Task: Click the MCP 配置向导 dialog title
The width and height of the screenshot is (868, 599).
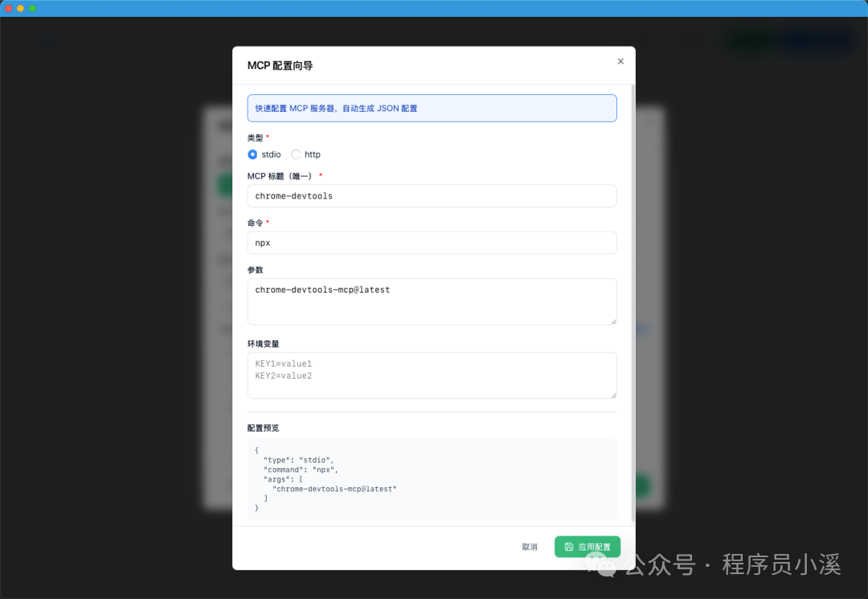Action: [x=280, y=66]
